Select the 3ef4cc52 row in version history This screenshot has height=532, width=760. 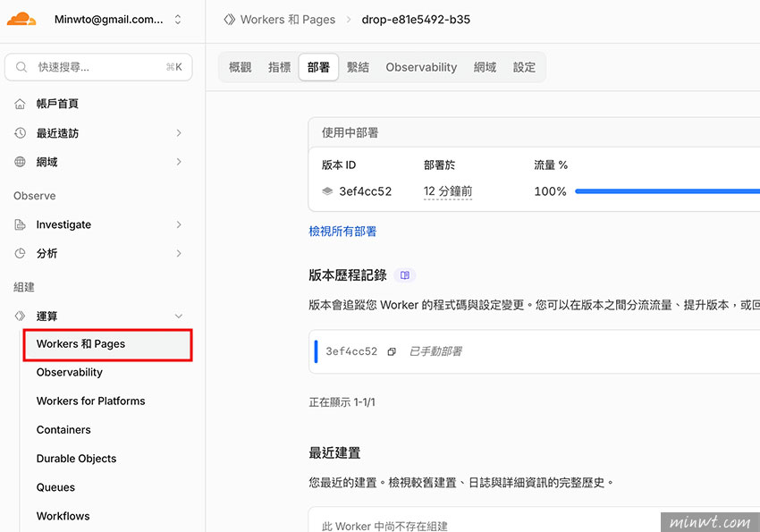click(534, 351)
